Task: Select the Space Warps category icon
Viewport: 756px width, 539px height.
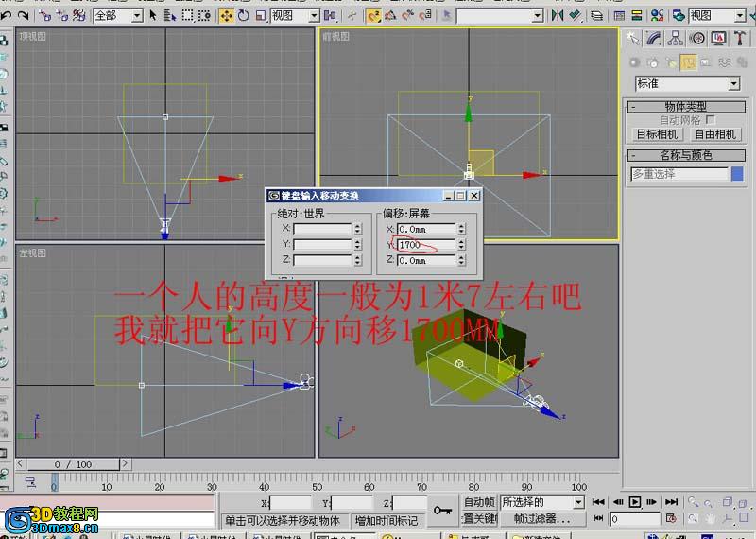Action: click(724, 62)
